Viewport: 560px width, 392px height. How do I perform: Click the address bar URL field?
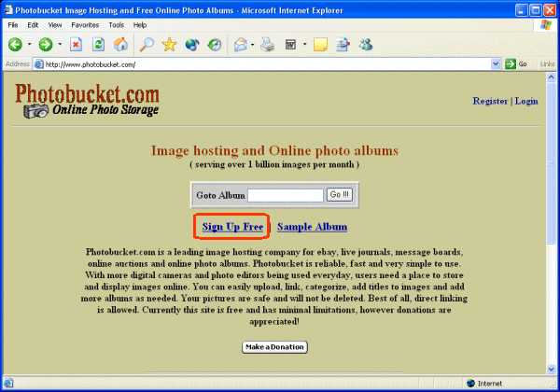pyautogui.click(x=263, y=64)
